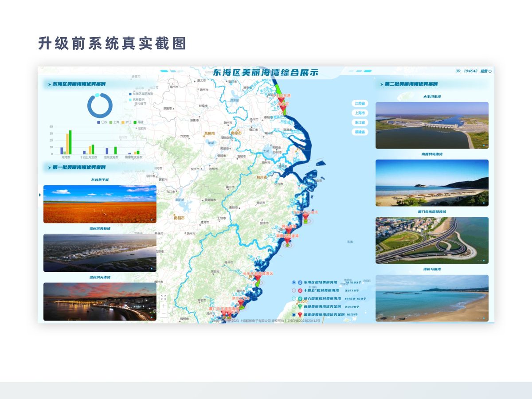Open the 福州滨海新城 photo
Image resolution: width=532 pixels, height=399 pixels.
coord(100,253)
